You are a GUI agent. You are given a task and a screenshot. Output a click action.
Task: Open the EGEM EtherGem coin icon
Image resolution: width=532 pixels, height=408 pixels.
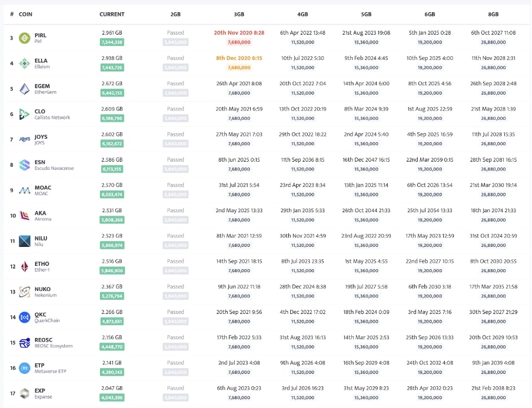tap(25, 89)
